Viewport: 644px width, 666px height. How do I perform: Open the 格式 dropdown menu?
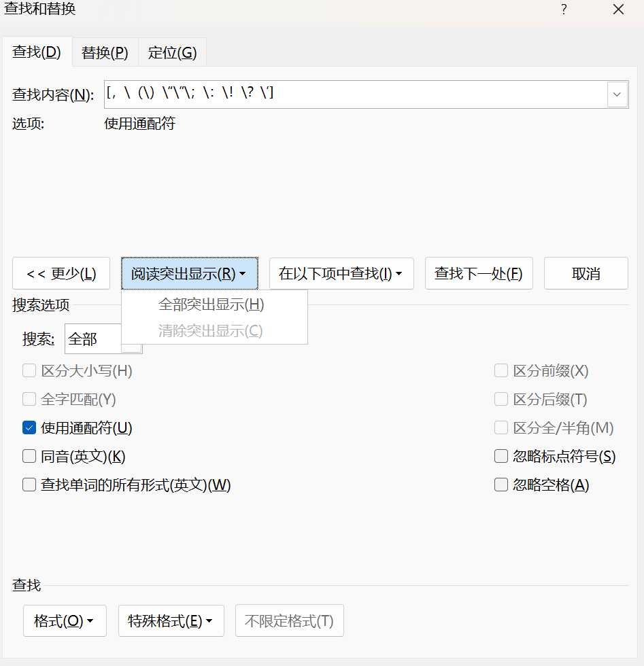65,620
